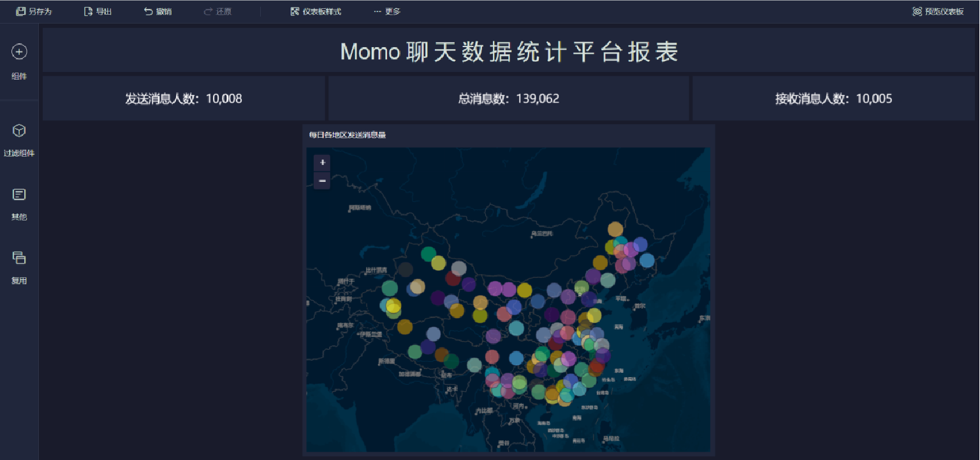Open the 更多 more menu

(387, 11)
